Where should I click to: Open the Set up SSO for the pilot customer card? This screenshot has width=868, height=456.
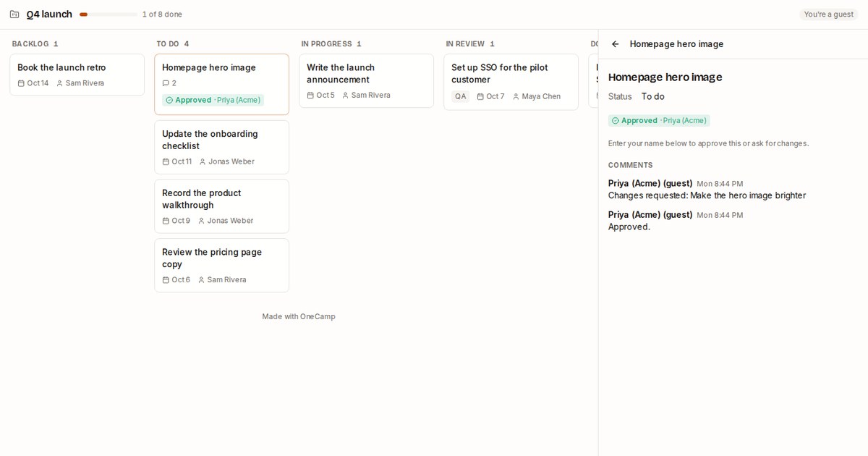(511, 82)
